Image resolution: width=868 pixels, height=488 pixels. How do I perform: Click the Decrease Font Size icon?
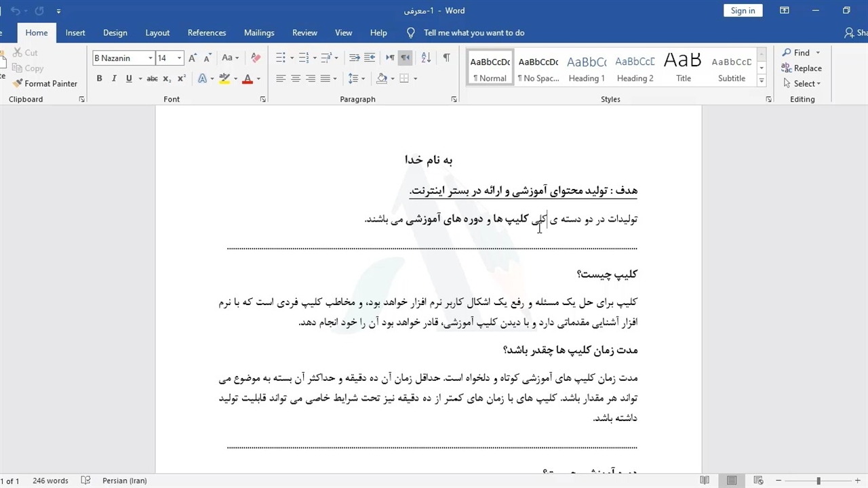click(207, 58)
